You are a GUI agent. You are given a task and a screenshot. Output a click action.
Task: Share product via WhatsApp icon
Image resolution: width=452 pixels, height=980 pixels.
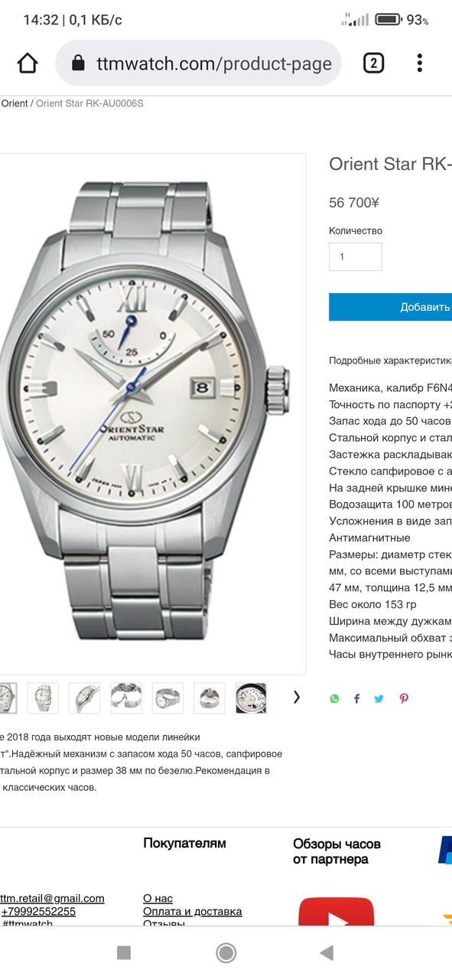pyautogui.click(x=334, y=698)
